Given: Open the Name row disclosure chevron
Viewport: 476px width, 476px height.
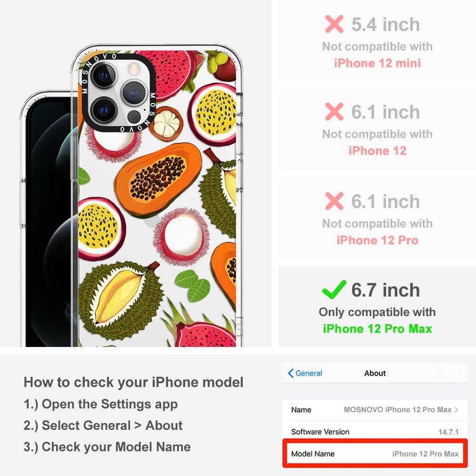Looking at the screenshot, I should click(x=456, y=409).
